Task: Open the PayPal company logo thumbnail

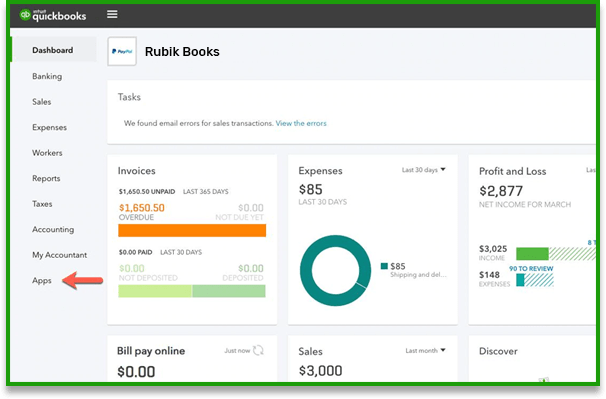Action: [x=122, y=51]
